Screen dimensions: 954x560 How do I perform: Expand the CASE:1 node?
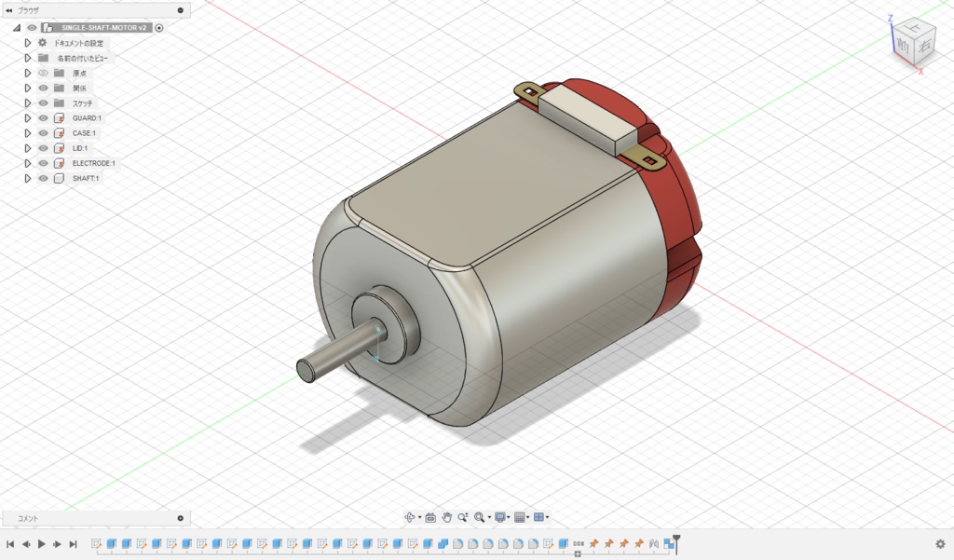(x=27, y=133)
